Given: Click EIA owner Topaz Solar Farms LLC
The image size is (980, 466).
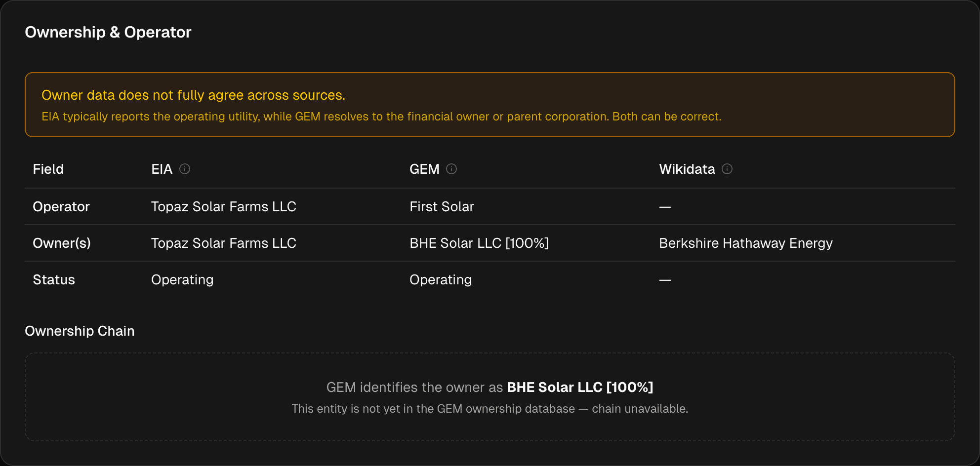Looking at the screenshot, I should click(224, 243).
